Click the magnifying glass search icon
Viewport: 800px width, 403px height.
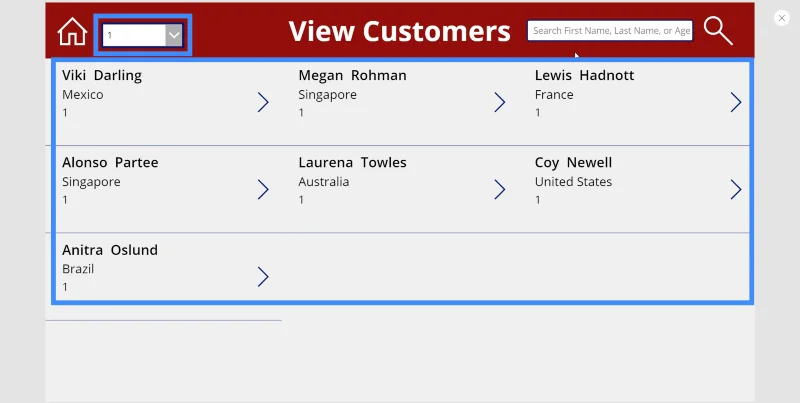point(718,31)
